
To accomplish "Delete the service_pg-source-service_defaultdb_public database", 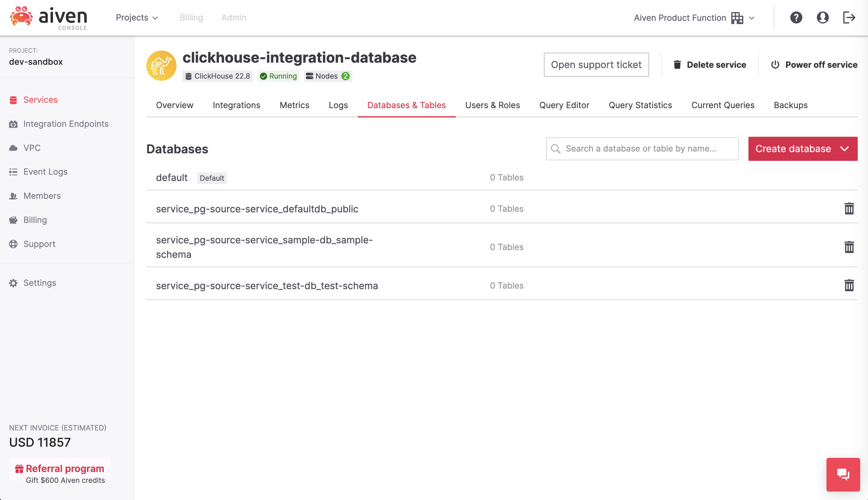I will (x=849, y=208).
